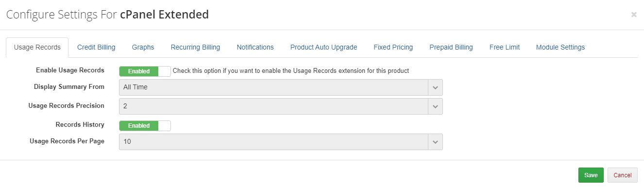Click the Usage Records Per Page label
644x187 pixels.
67,141
